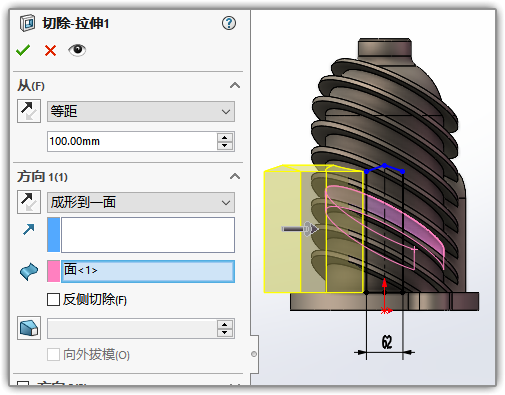This screenshot has height=395, width=505.
Task: Click the 从(F) section title
Action: [31, 86]
